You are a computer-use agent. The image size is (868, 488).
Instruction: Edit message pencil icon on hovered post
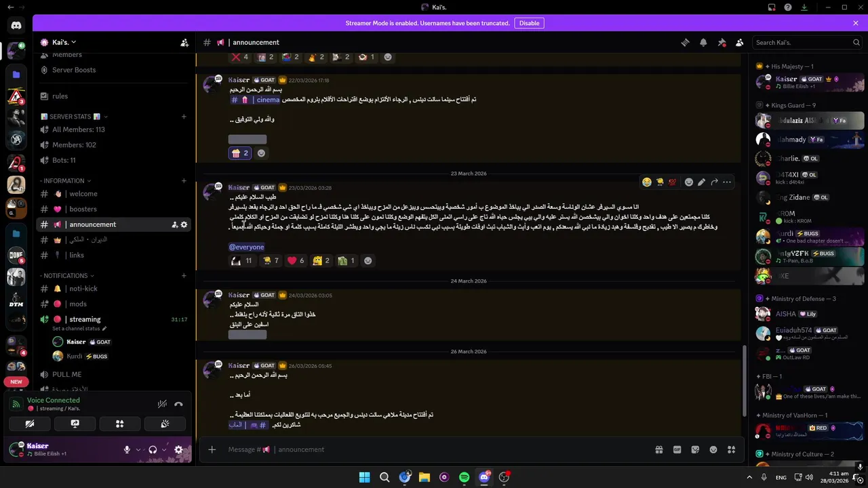701,182
